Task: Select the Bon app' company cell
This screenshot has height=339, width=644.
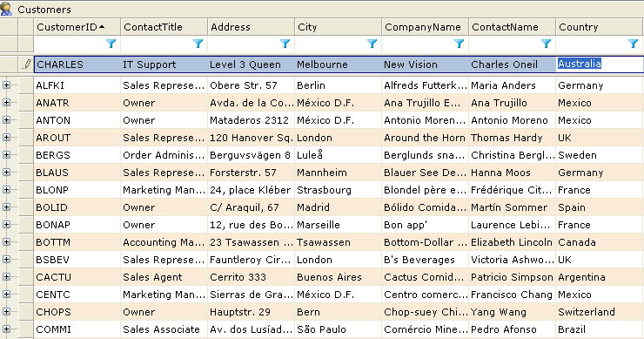Action: 426,225
